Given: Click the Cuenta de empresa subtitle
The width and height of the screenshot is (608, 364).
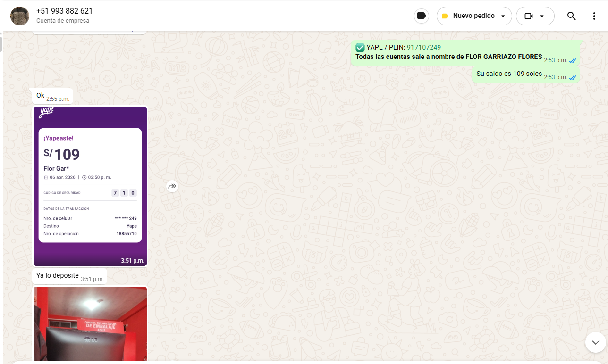Looking at the screenshot, I should (63, 21).
